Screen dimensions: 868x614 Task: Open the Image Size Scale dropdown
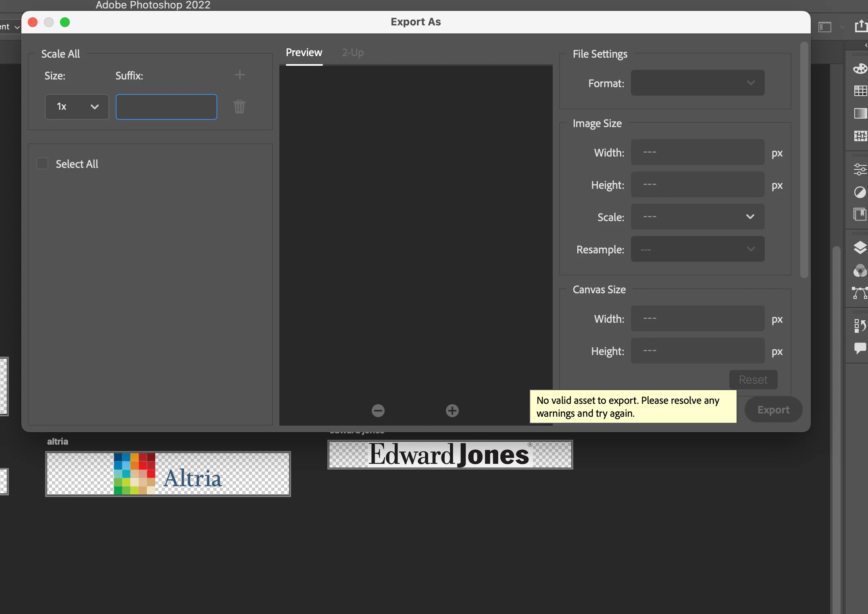(x=697, y=217)
